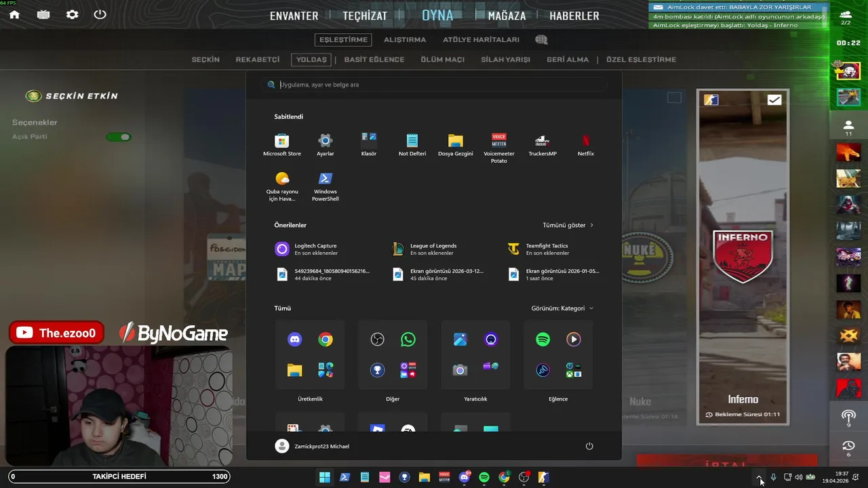
Task: Open the friends list icon in sidebar
Action: 848,127
